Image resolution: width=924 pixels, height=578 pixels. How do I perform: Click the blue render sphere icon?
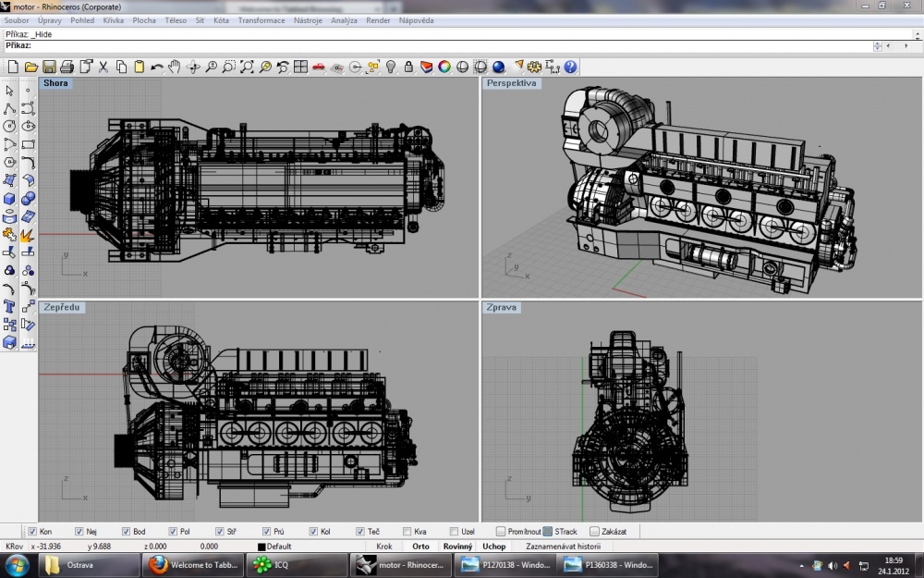tap(499, 67)
